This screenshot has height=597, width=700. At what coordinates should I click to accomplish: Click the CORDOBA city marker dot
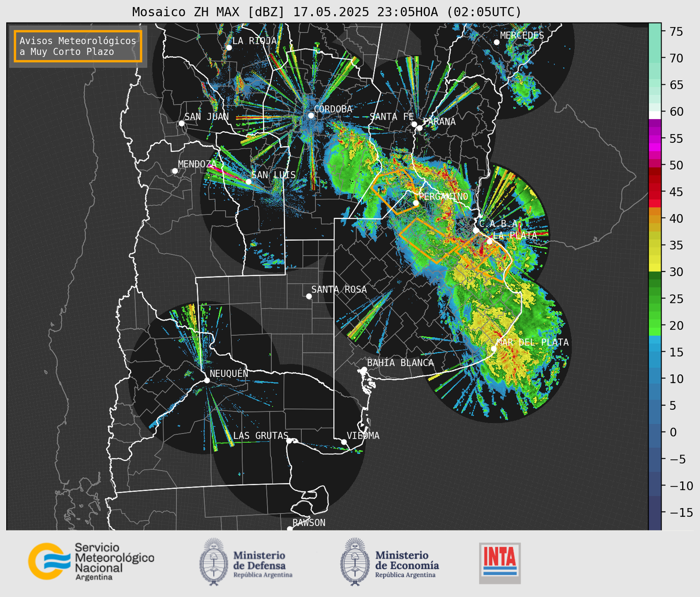coord(311,115)
